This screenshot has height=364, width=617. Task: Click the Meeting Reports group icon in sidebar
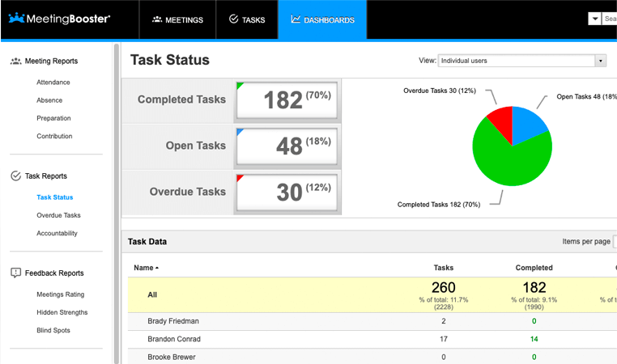(x=15, y=61)
